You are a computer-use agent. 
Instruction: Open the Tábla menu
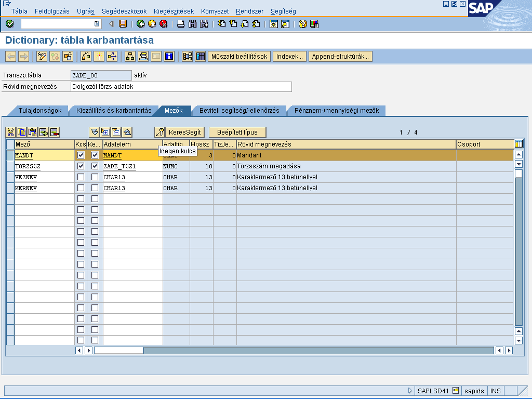(x=19, y=11)
